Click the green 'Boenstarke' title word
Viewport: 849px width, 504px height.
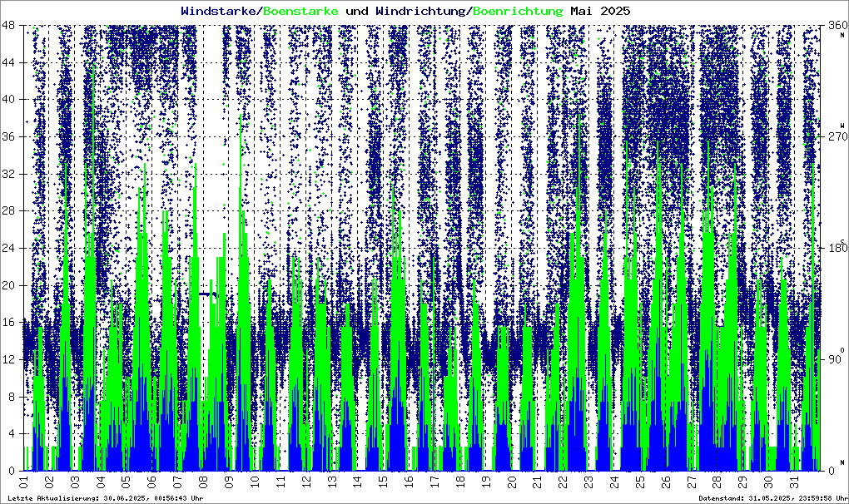pyautogui.click(x=300, y=12)
